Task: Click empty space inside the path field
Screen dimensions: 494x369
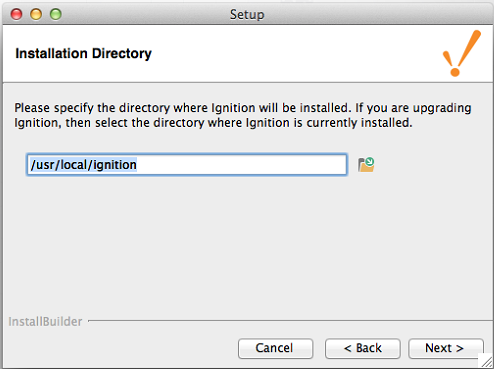Action: pos(242,164)
